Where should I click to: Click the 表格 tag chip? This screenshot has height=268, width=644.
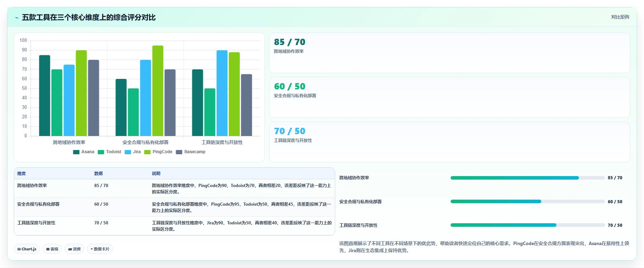[x=52, y=249]
